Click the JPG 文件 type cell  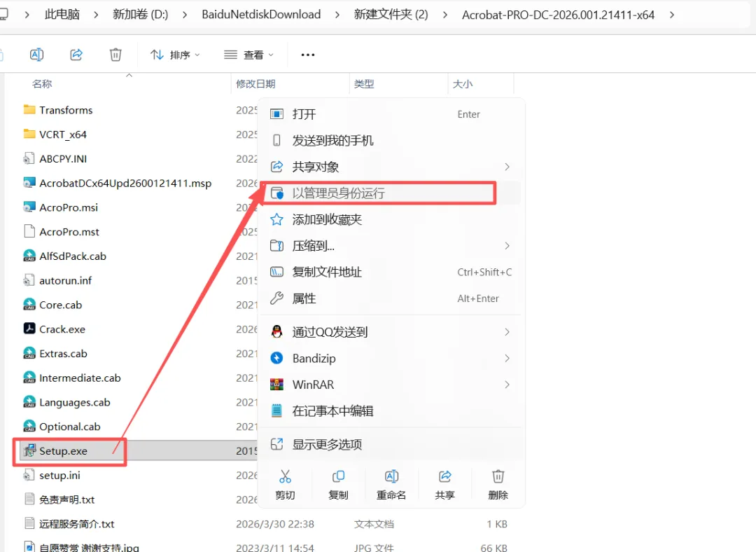coord(374,548)
